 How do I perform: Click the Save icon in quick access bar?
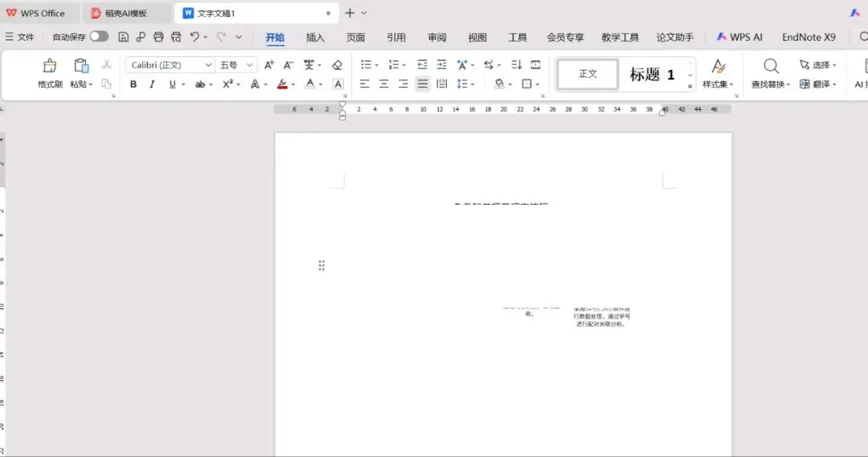point(124,37)
